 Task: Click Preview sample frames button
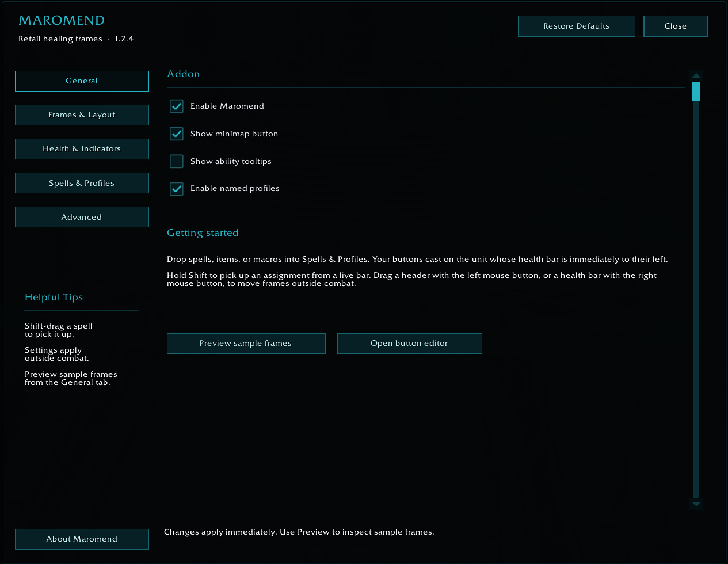(x=246, y=344)
